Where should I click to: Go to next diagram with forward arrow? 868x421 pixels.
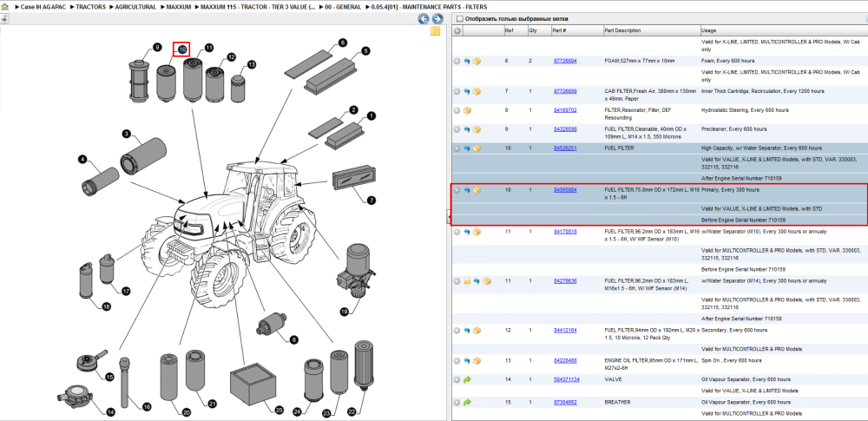(x=437, y=19)
